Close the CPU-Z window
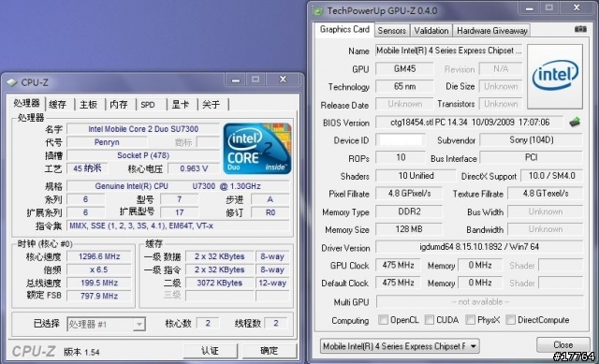 pos(283,80)
